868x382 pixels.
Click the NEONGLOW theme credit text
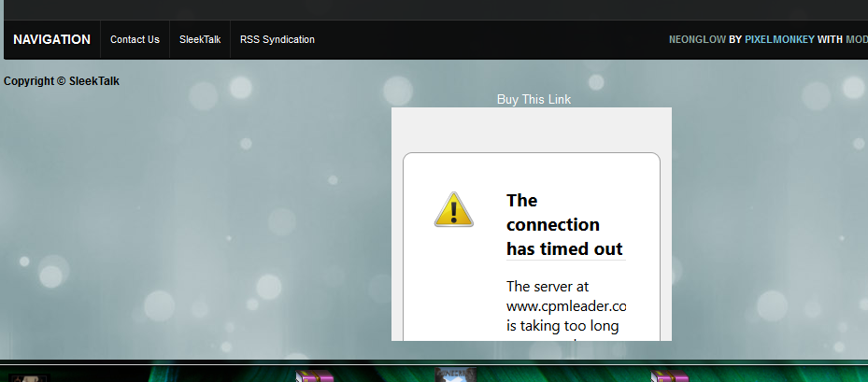(698, 39)
